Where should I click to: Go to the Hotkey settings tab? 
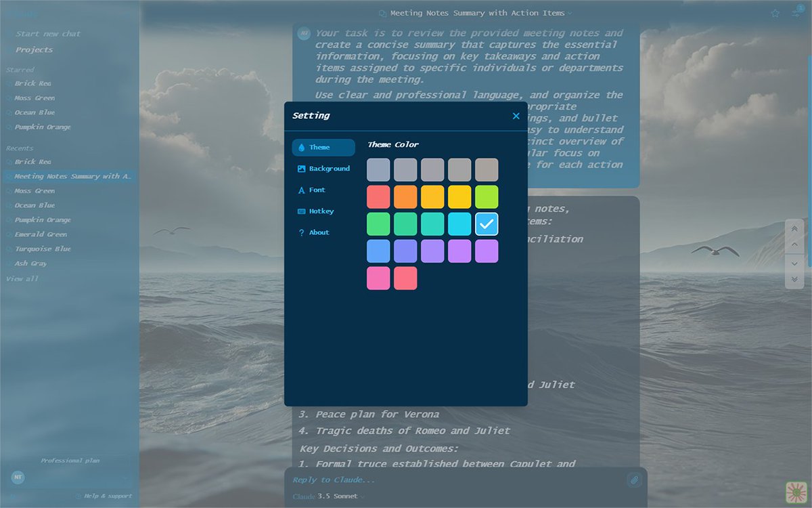pyautogui.click(x=323, y=211)
